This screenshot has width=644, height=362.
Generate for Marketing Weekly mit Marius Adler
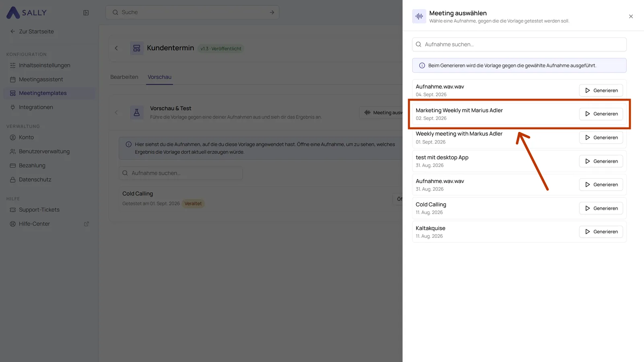click(601, 114)
